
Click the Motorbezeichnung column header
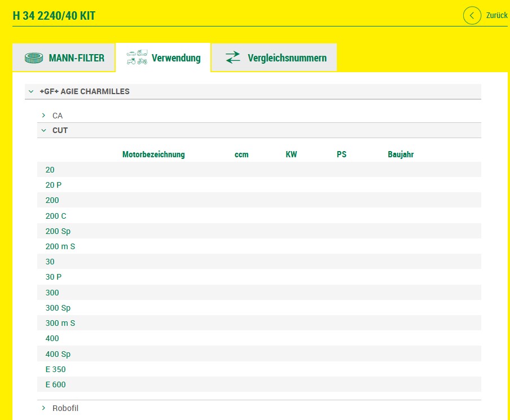[x=153, y=154]
